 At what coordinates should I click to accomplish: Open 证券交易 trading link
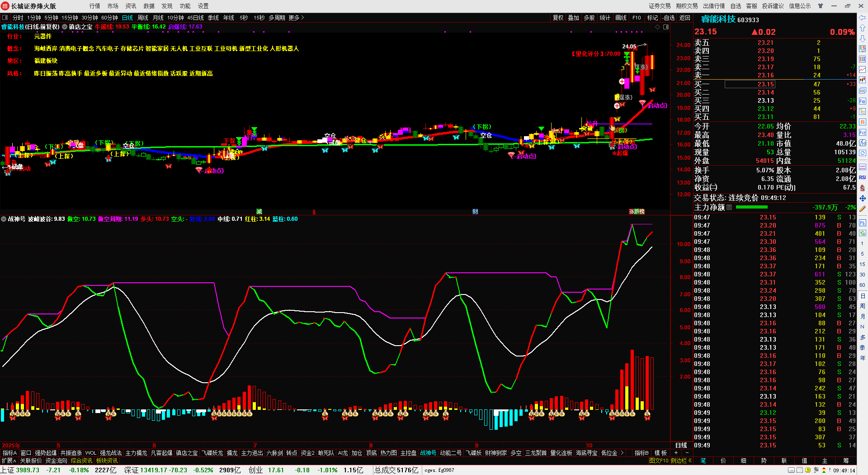pos(660,6)
